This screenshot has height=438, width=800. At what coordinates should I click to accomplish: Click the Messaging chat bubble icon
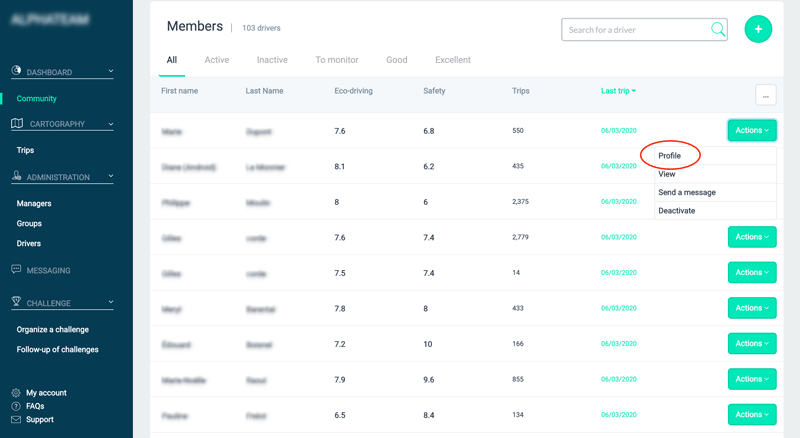pos(17,270)
